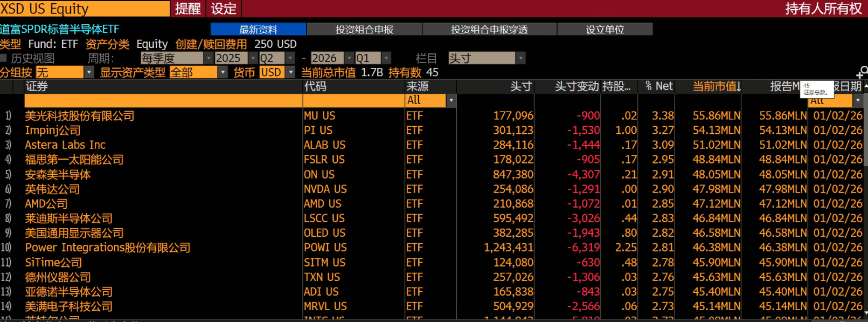This screenshot has width=868, height=322.
Task: Switch to the 最新资料 tab
Action: 258,29
